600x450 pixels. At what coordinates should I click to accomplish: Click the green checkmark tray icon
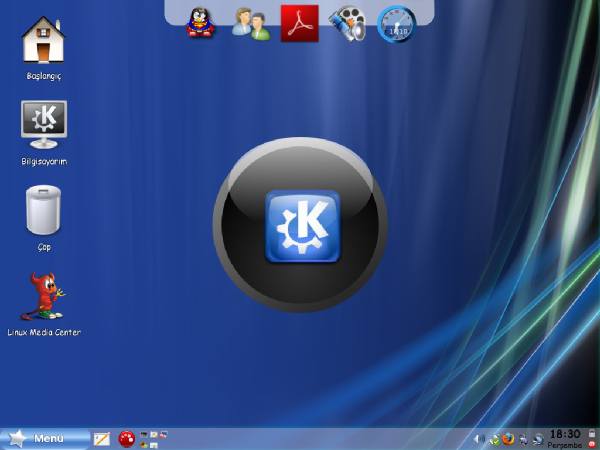[494, 440]
